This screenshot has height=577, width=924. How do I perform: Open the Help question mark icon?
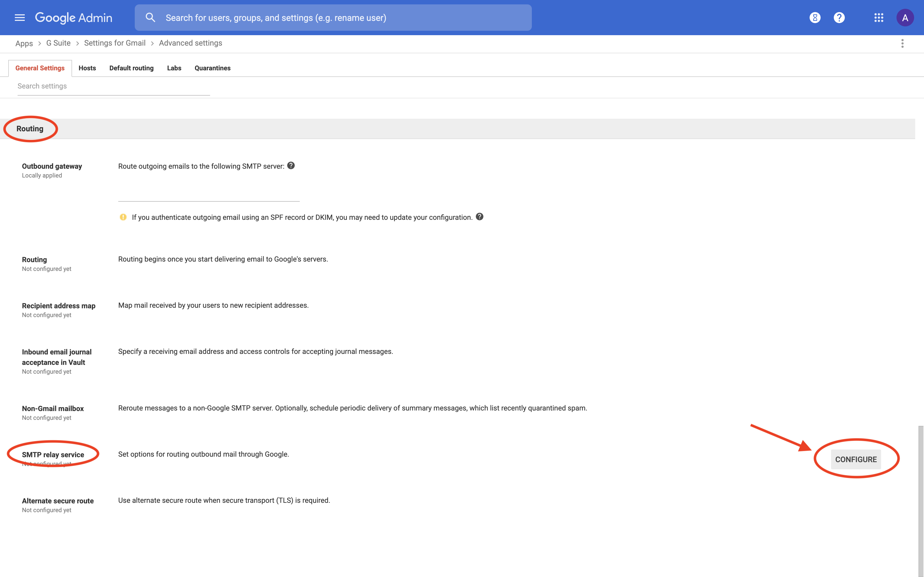[839, 18]
